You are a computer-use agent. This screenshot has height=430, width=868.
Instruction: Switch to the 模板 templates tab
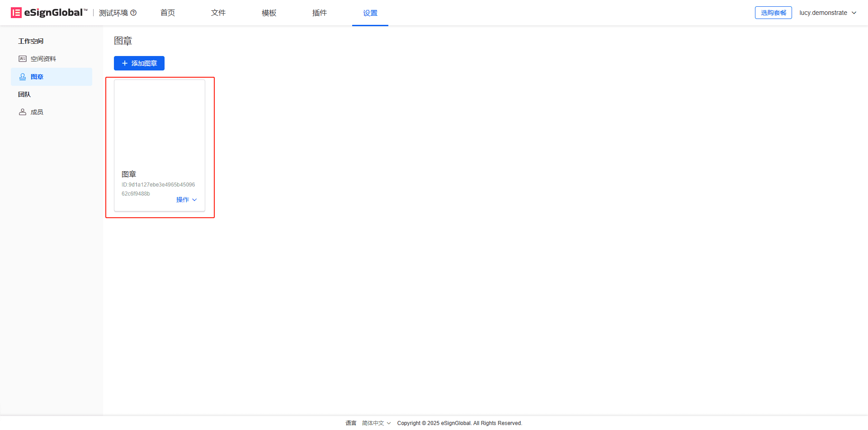(x=269, y=13)
